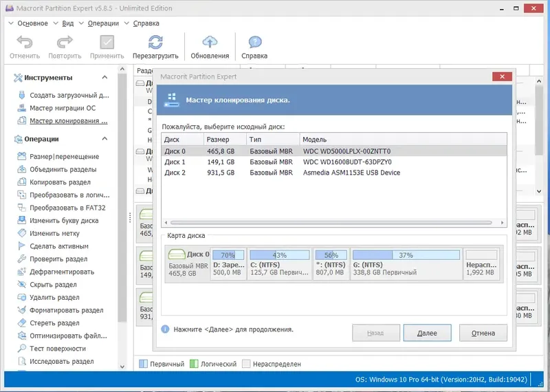Click the Форматировать раздел icon
The width and height of the screenshot is (550, 392).
click(x=22, y=310)
